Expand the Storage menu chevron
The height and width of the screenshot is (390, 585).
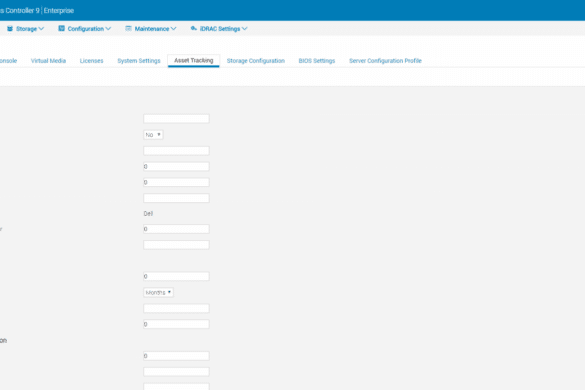coord(41,29)
